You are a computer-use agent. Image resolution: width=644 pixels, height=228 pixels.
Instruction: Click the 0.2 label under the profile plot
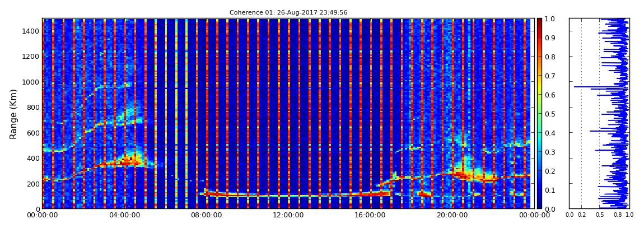pyautogui.click(x=582, y=215)
